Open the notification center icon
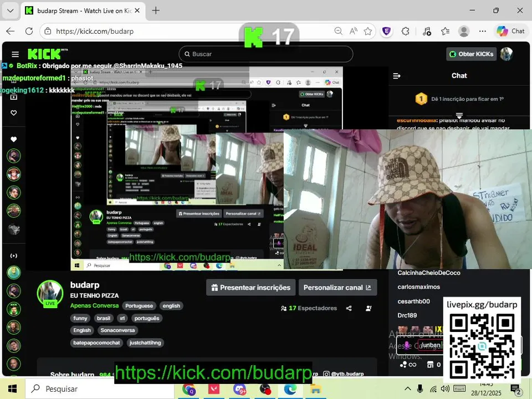Screen dimensions: 532x399 click(x=516, y=390)
